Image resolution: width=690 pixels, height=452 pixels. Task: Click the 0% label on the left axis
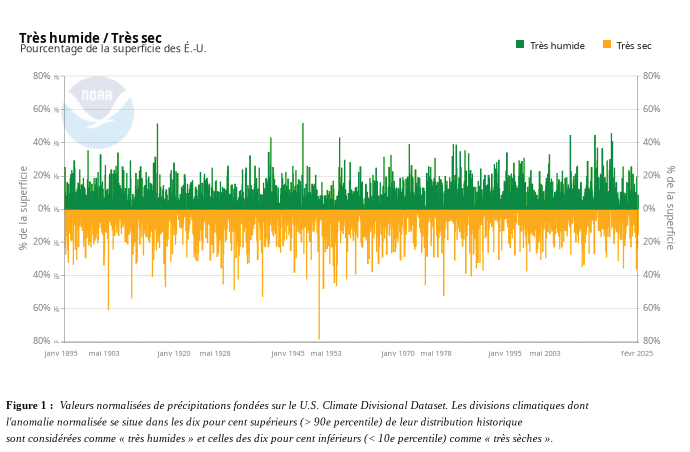[x=44, y=208]
